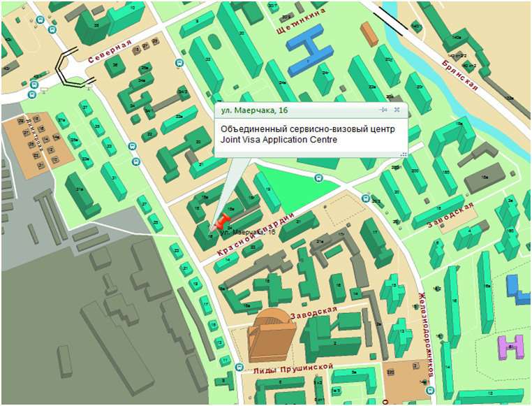
Task: Click the bright green triangular park
Action: [295, 189]
